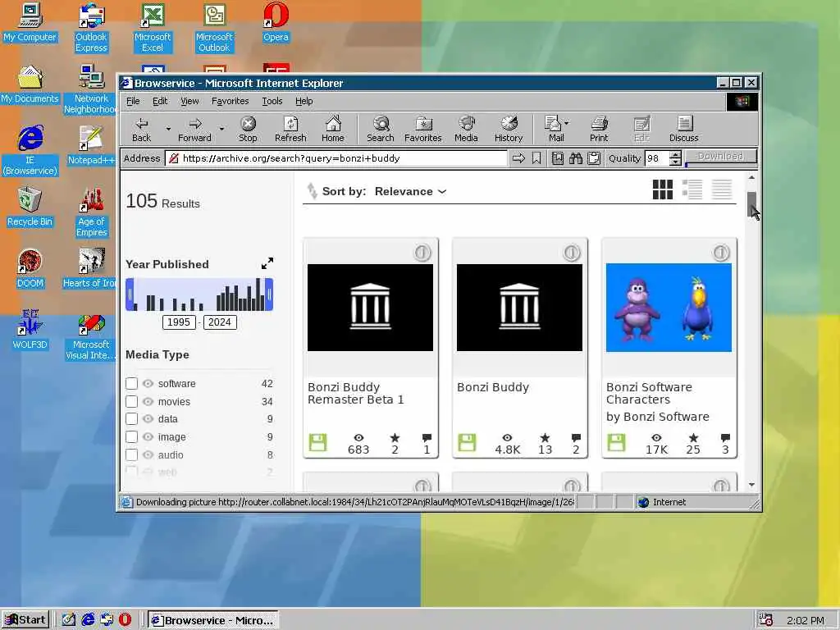840x630 pixels.
Task: Open the Tools menu
Action: [272, 101]
